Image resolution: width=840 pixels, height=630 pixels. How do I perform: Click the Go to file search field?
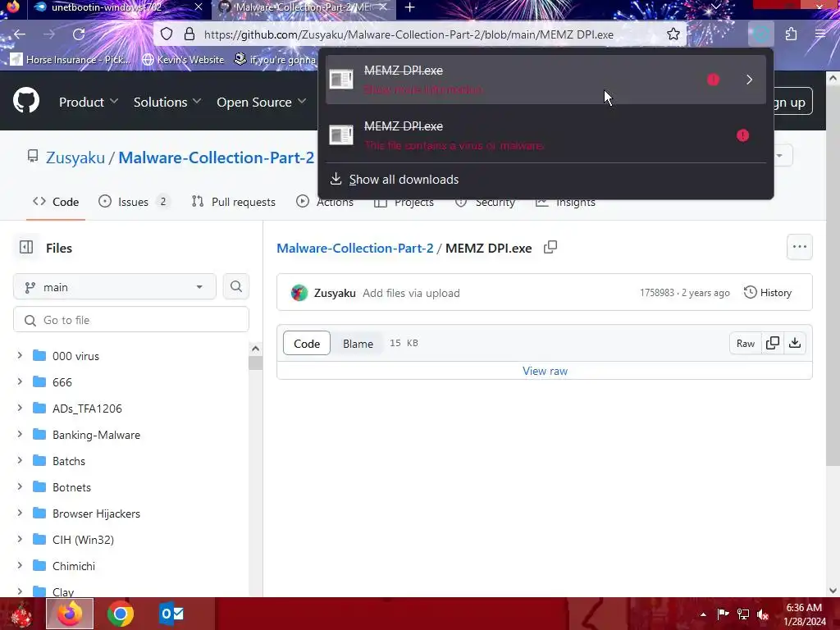click(x=131, y=320)
